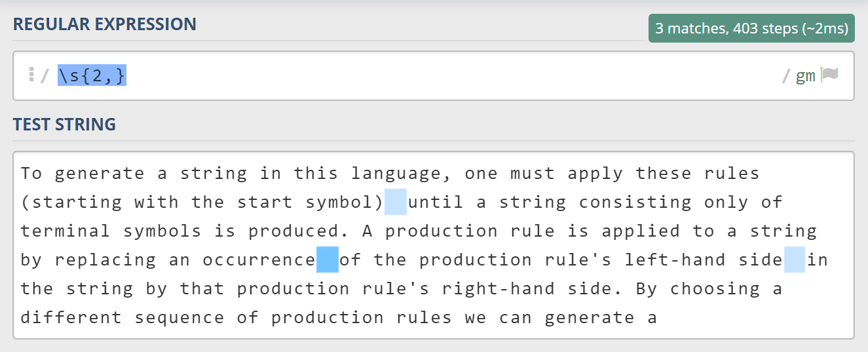Click the REGULAR EXPRESSION heading

click(105, 24)
